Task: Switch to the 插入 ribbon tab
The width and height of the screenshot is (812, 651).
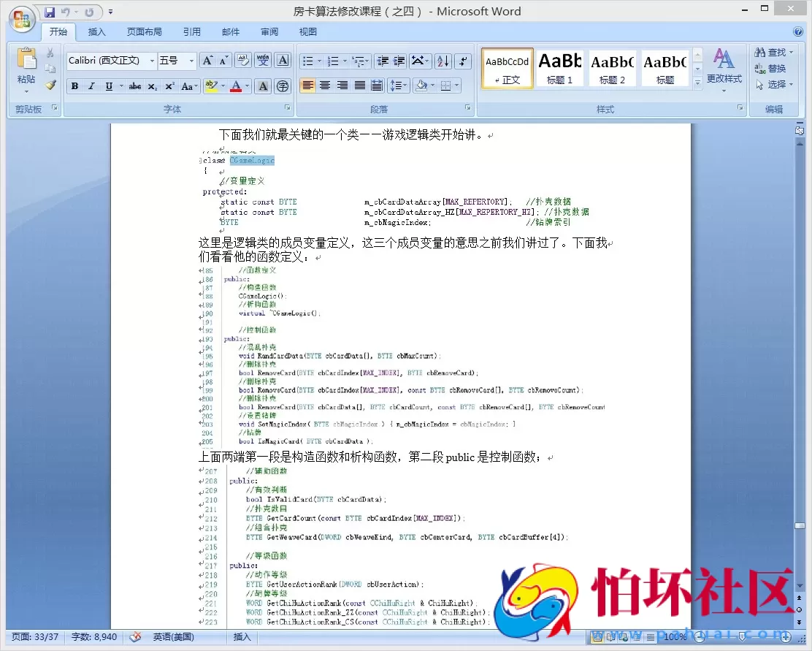Action: tap(97, 31)
